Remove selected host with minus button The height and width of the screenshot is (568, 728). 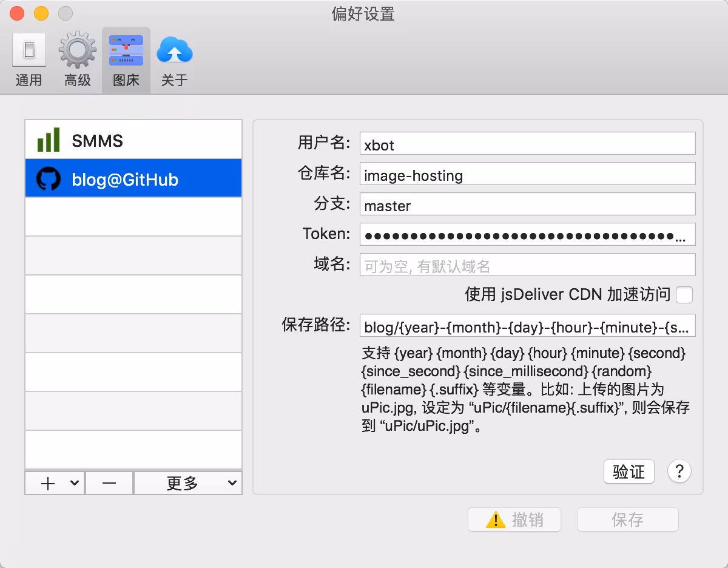click(x=109, y=483)
